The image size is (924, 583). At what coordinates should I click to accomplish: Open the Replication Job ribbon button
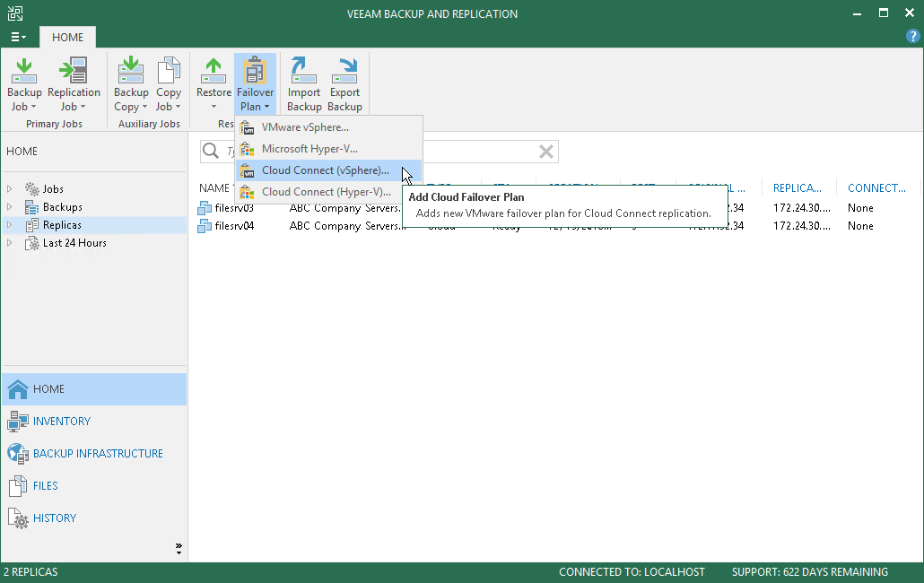[x=74, y=83]
